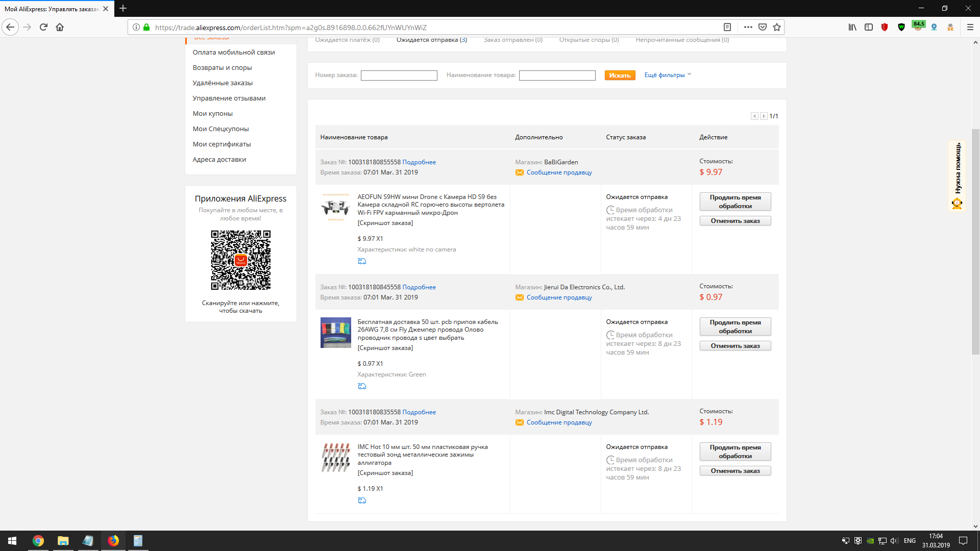Go to next page of orders list
The image size is (980, 551).
[764, 116]
